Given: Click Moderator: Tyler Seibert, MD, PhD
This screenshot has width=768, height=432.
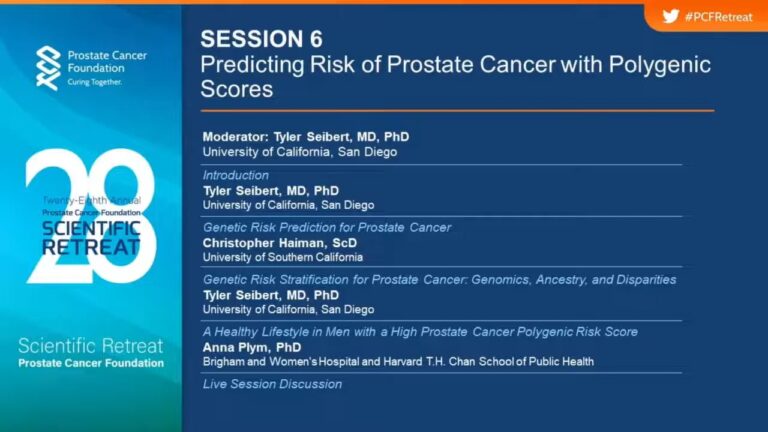Looking at the screenshot, I should 306,137.
